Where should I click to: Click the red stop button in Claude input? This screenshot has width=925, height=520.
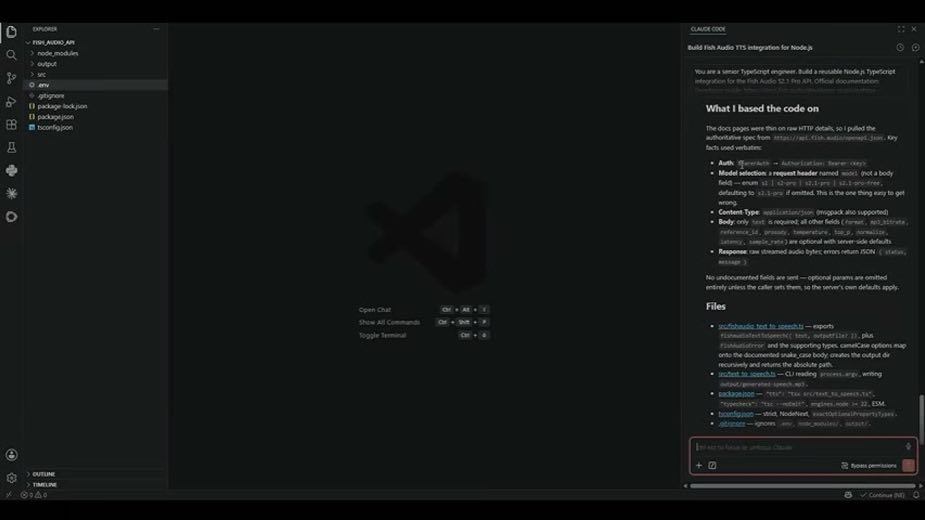pos(908,466)
